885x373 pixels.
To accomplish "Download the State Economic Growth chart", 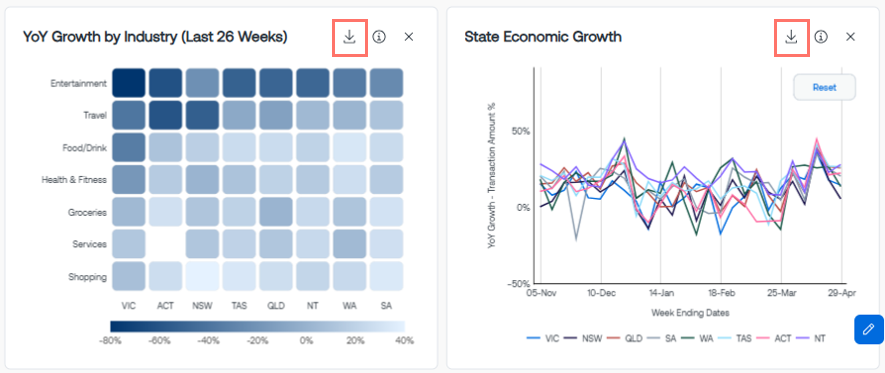I will click(791, 37).
